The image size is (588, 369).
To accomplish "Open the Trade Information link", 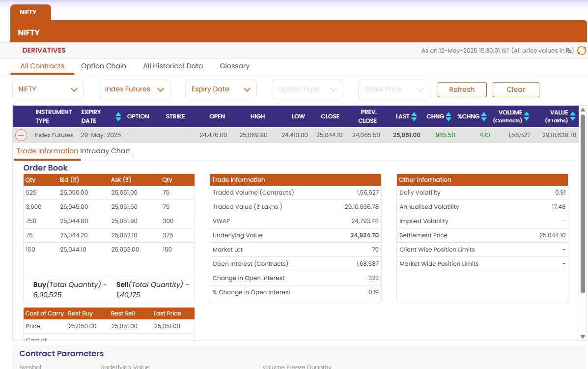I will pos(47,151).
